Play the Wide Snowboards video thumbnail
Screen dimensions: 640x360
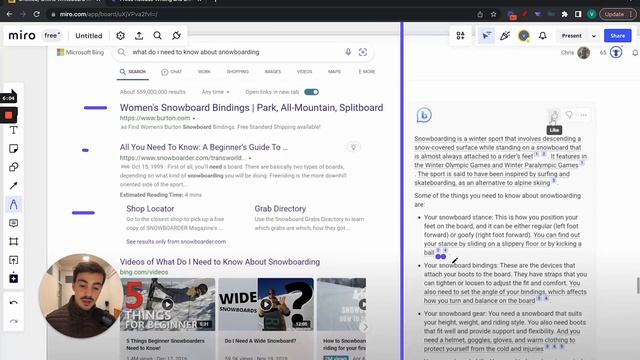point(266,304)
